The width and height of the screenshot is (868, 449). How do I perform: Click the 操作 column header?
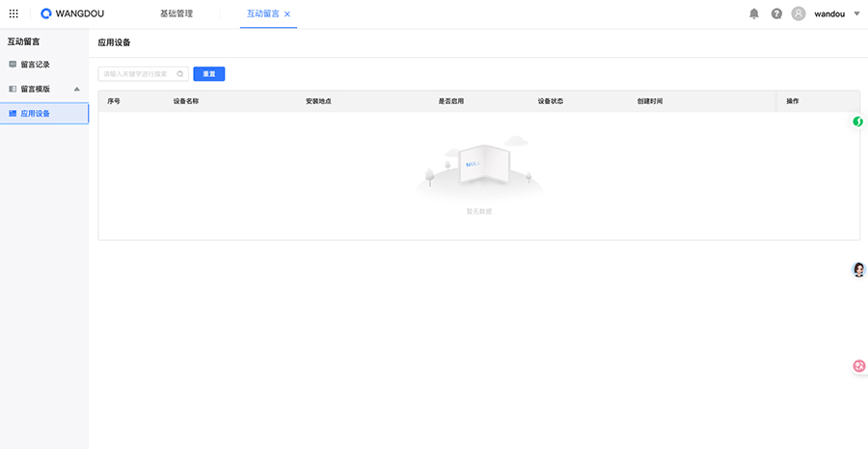pyautogui.click(x=793, y=102)
